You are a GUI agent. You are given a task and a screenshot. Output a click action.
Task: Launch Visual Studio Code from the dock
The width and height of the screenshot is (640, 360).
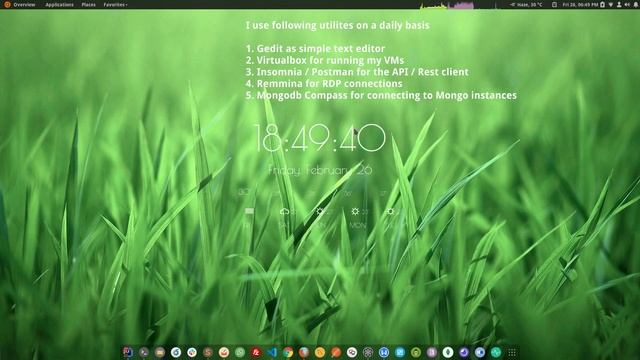click(272, 352)
